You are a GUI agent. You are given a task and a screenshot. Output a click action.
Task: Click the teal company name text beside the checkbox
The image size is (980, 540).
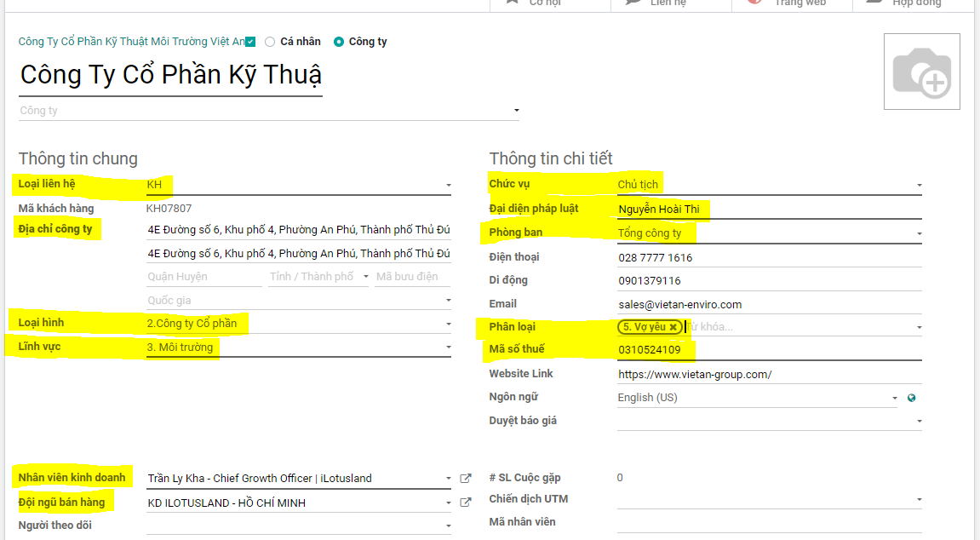pos(131,42)
